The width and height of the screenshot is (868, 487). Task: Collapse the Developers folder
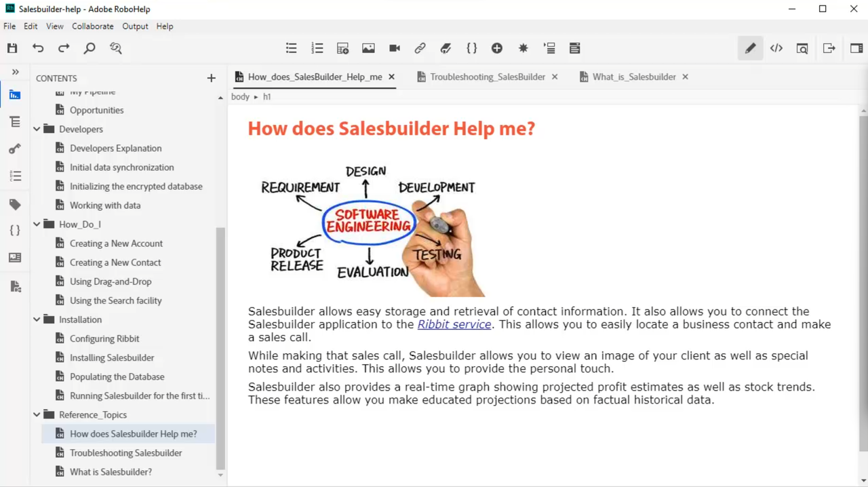pyautogui.click(x=37, y=129)
